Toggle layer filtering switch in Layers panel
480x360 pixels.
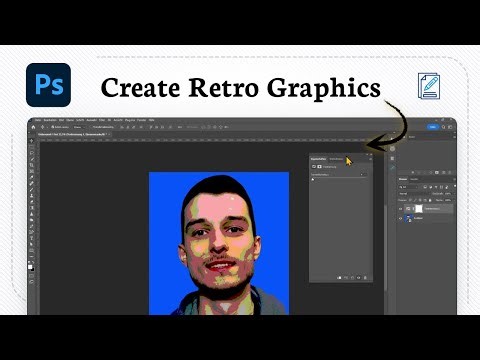coord(455,186)
